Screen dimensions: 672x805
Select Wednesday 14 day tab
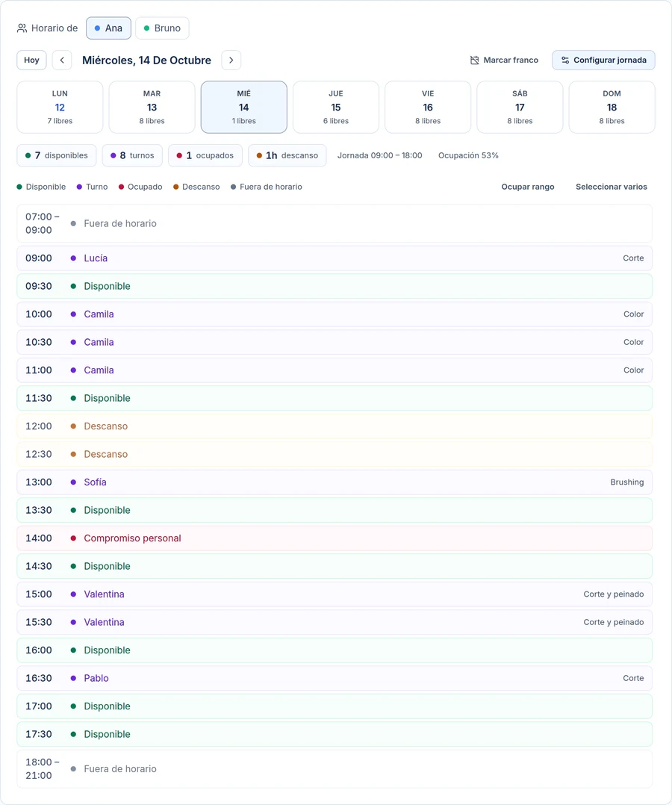pyautogui.click(x=244, y=107)
